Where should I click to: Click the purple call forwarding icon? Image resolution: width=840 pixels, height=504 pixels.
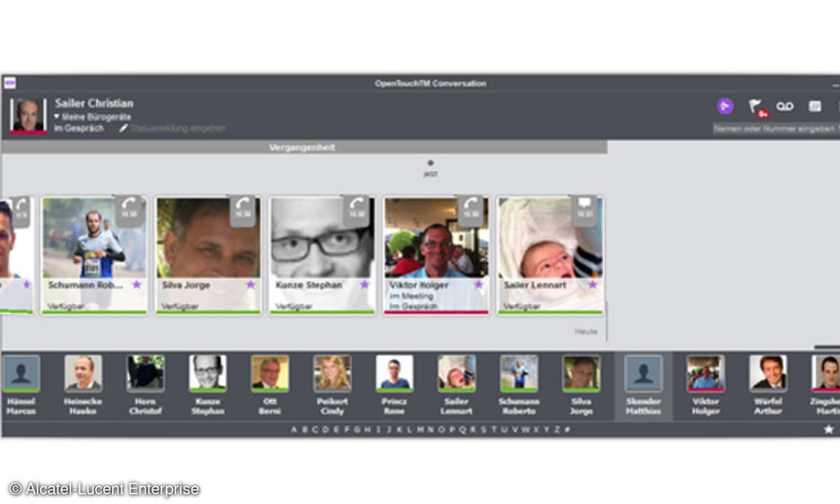point(725,106)
